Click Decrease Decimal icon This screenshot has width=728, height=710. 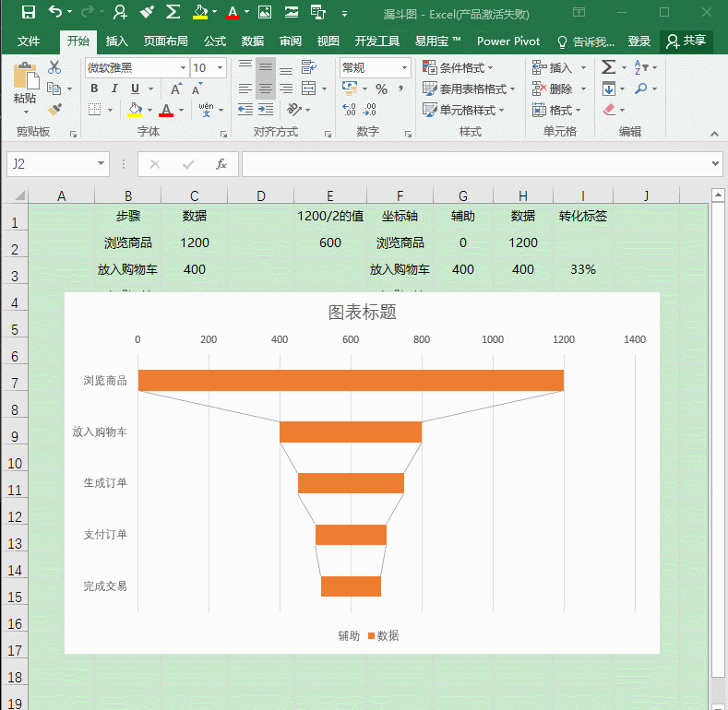click(370, 110)
